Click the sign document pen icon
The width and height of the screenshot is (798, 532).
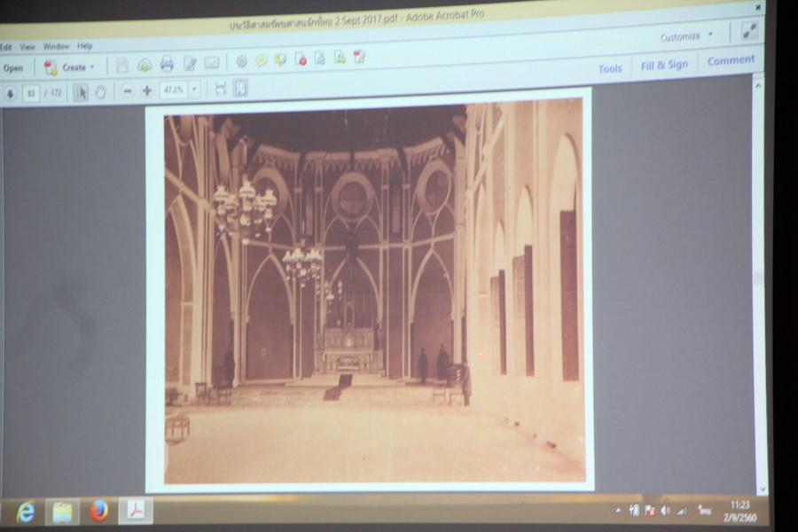tap(360, 57)
